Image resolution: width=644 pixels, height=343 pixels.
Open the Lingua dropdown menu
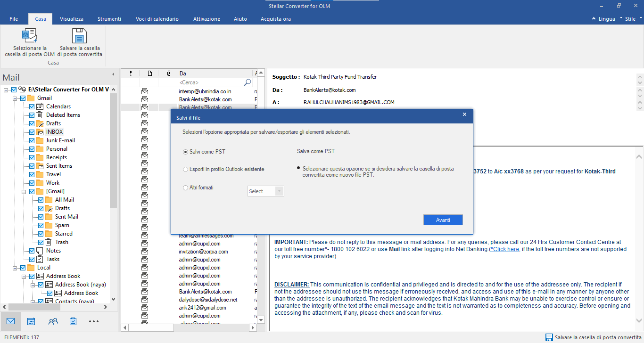pyautogui.click(x=607, y=19)
